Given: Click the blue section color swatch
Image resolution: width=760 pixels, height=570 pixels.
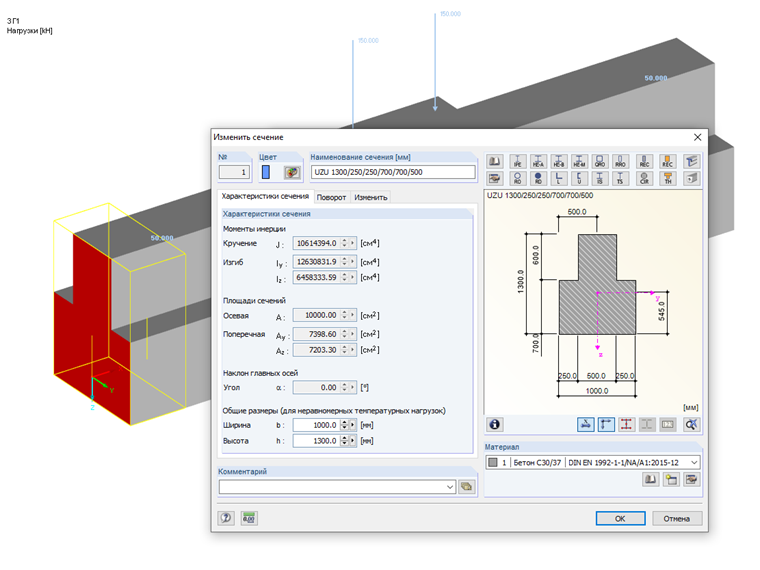Looking at the screenshot, I should [266, 172].
